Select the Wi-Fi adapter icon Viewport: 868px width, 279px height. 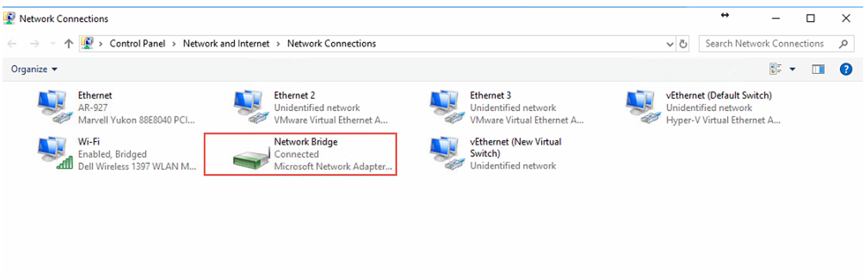(x=53, y=154)
